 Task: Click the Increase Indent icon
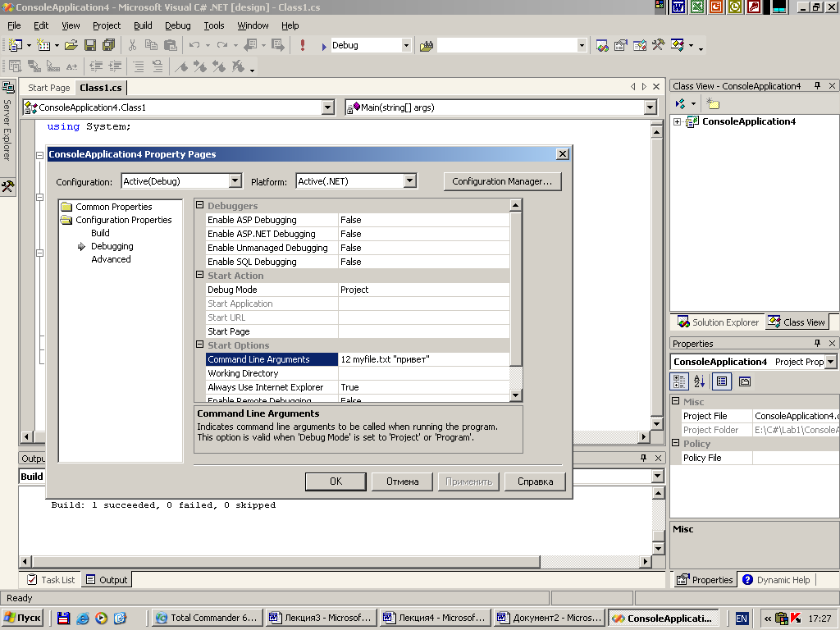pos(115,66)
